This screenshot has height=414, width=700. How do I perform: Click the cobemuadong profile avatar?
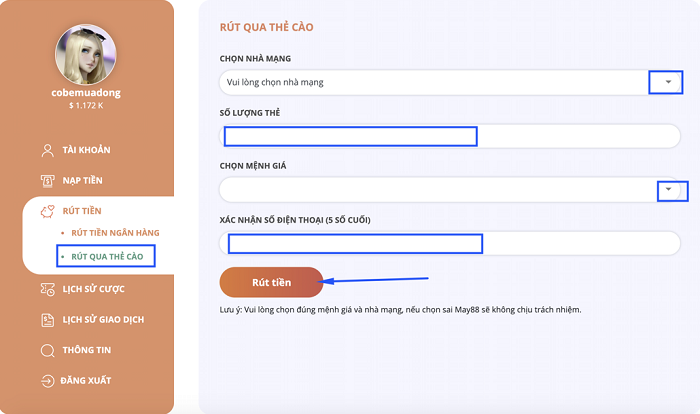pyautogui.click(x=86, y=56)
